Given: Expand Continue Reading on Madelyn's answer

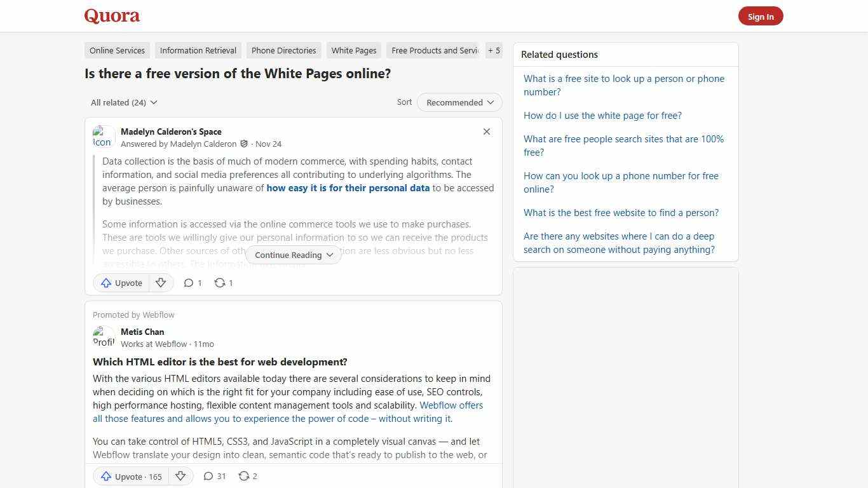Looking at the screenshot, I should point(293,255).
